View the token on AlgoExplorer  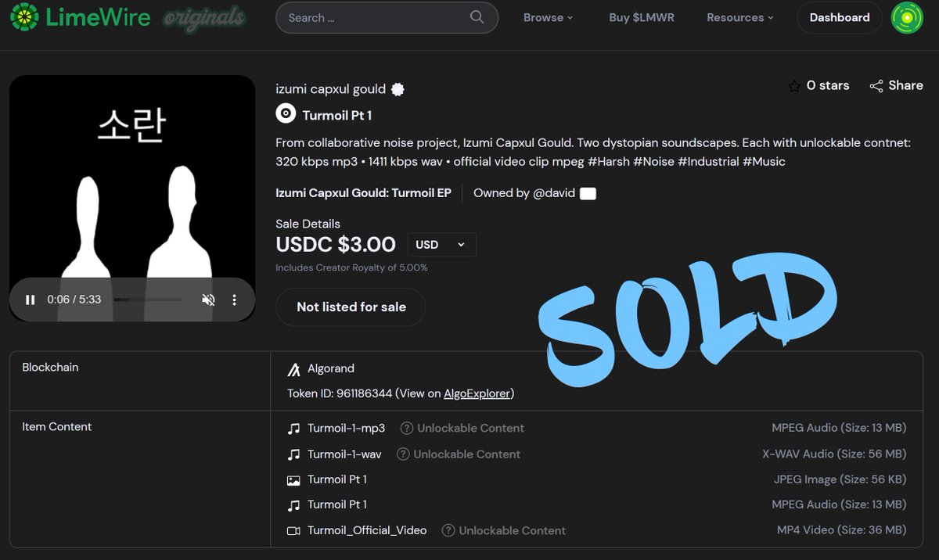(x=477, y=393)
